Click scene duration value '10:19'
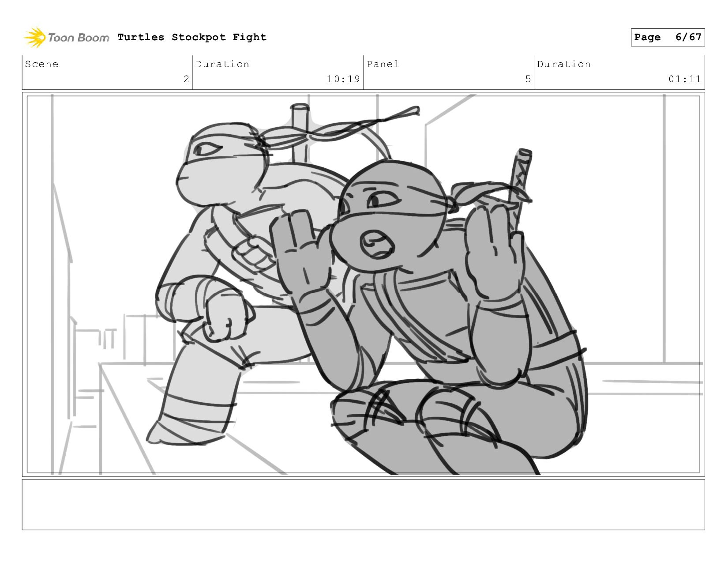728x563 pixels. [343, 79]
